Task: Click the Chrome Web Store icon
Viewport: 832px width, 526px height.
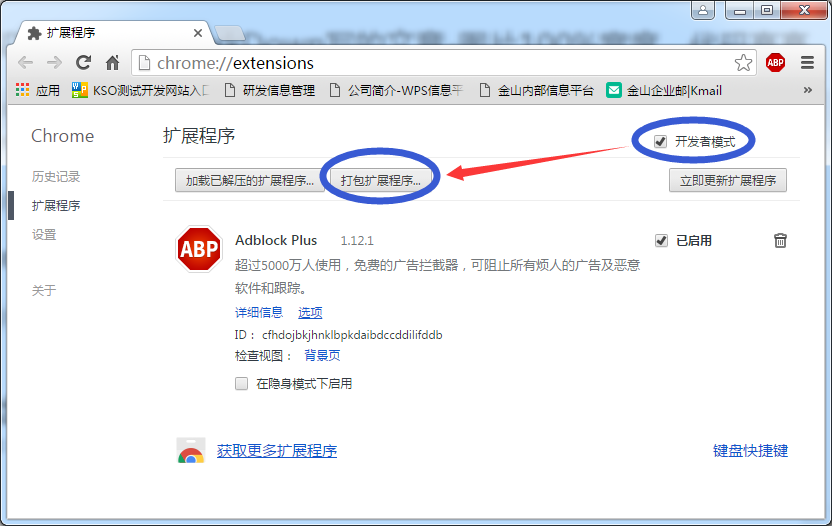Action: pos(191,451)
